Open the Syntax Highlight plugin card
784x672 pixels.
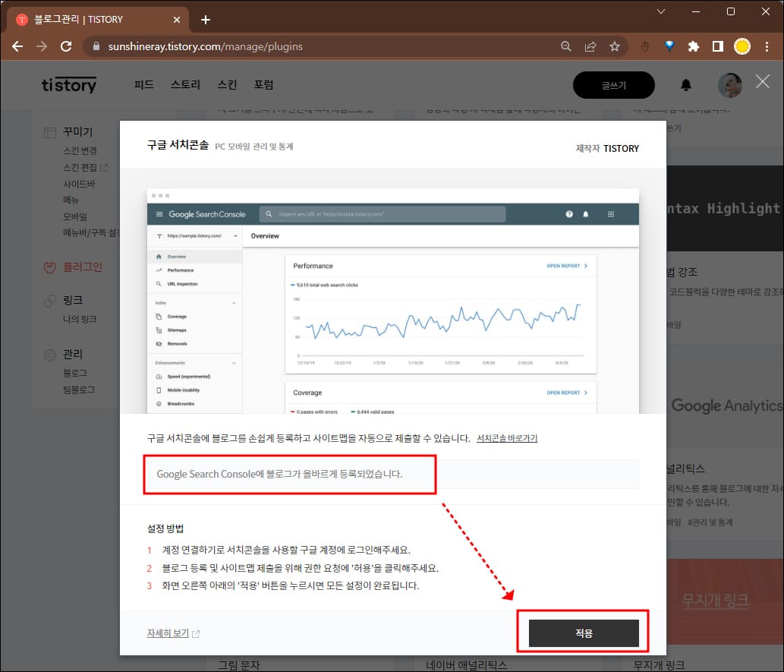pos(726,208)
